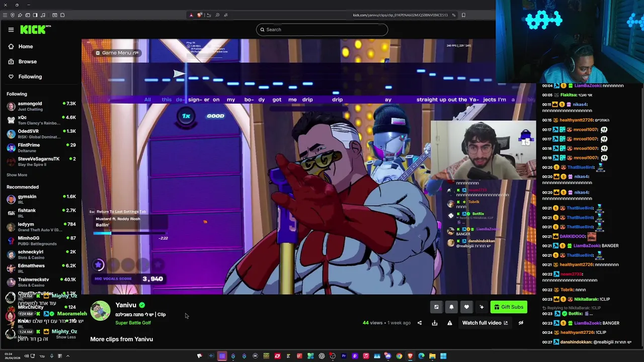
Task: Open the Kick hamburger sidebar menu
Action: tap(11, 30)
